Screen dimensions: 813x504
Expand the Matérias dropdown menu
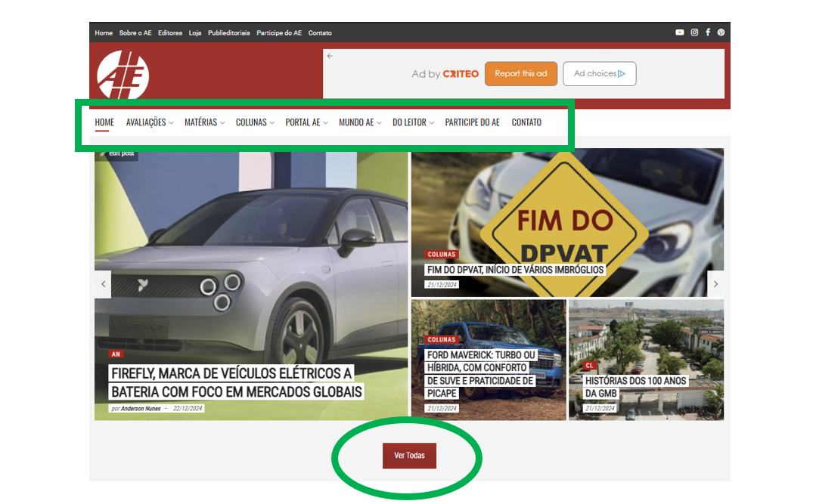click(x=203, y=122)
